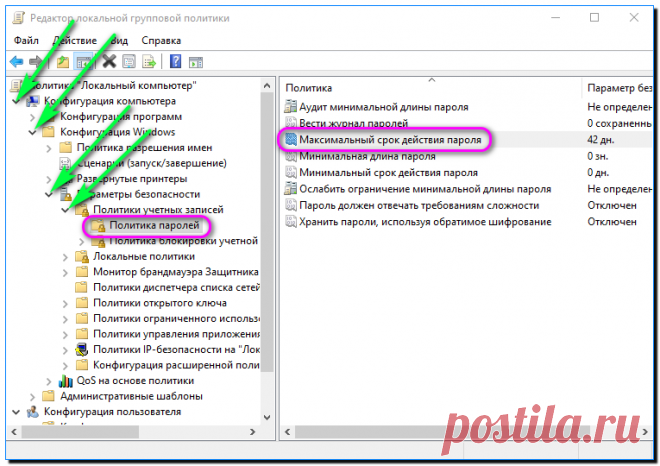Expand Административные шаблоны node
The image size is (660, 466).
pos(32,397)
